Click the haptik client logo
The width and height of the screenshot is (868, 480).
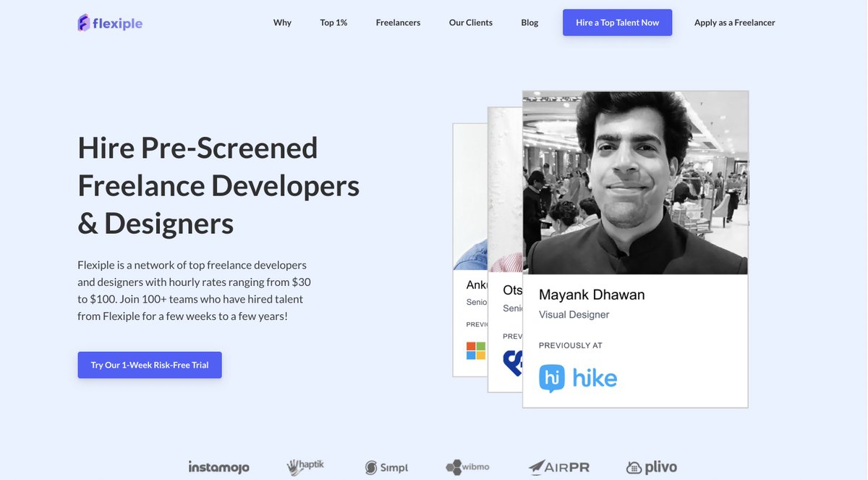[x=305, y=467]
